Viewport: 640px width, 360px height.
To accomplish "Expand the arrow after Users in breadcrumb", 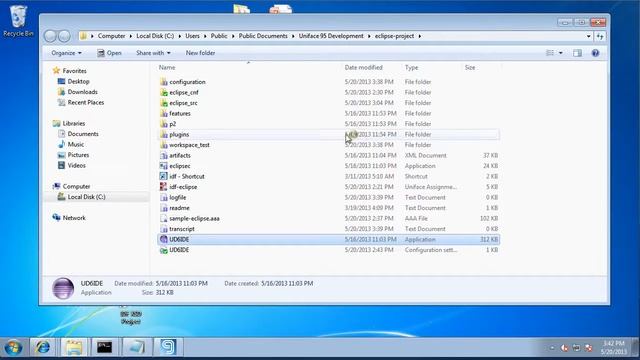I will point(205,36).
